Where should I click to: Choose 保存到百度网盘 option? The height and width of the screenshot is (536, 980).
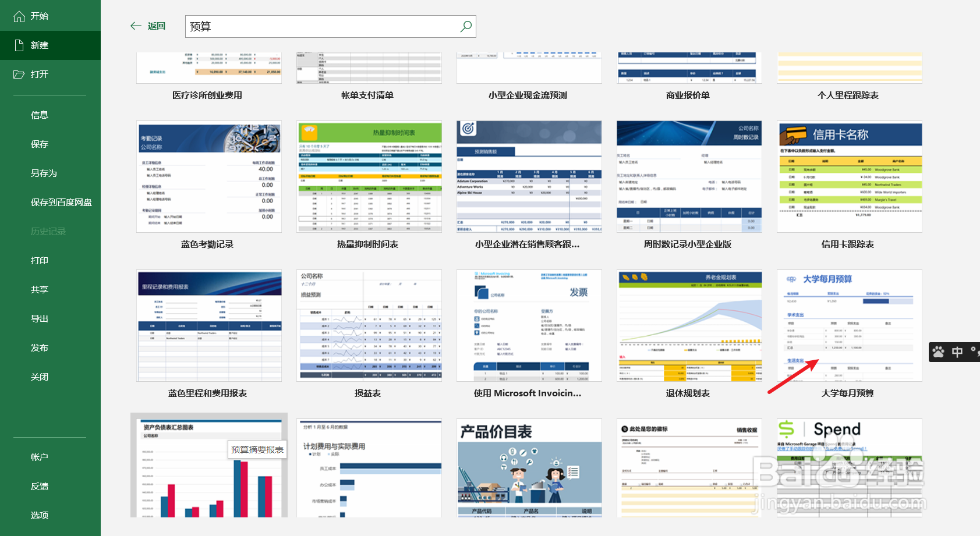click(x=61, y=203)
